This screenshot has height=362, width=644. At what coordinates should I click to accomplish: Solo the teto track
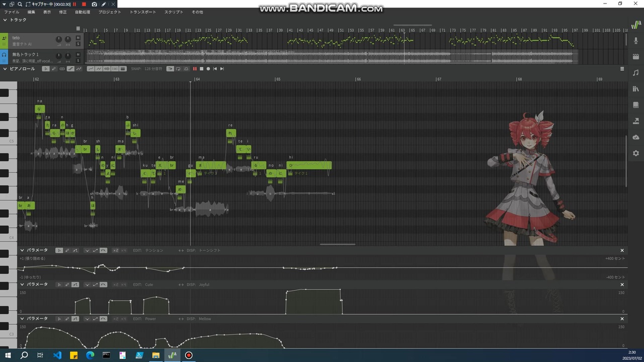tap(78, 44)
